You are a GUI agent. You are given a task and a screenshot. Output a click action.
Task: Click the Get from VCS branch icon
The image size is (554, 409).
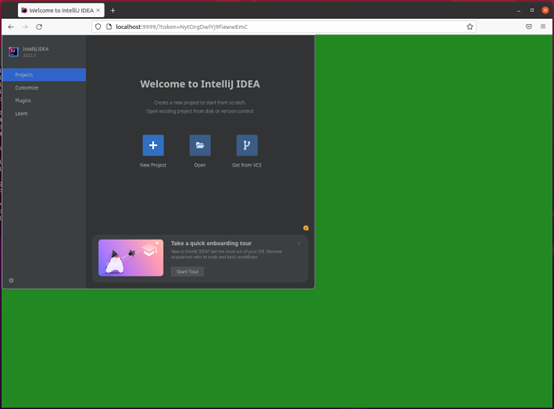click(247, 145)
